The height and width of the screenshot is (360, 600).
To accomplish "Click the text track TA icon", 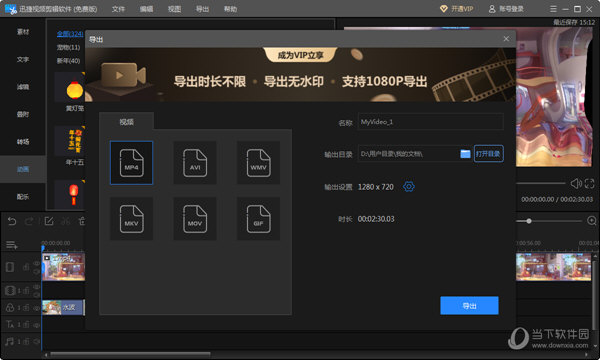I will 10,324.
